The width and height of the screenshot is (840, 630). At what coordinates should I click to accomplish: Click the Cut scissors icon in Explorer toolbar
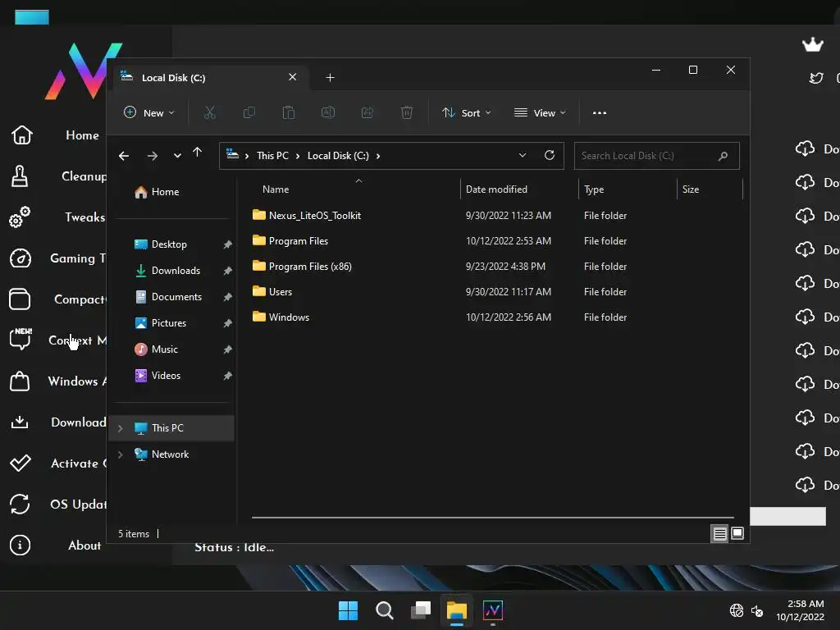click(x=209, y=112)
